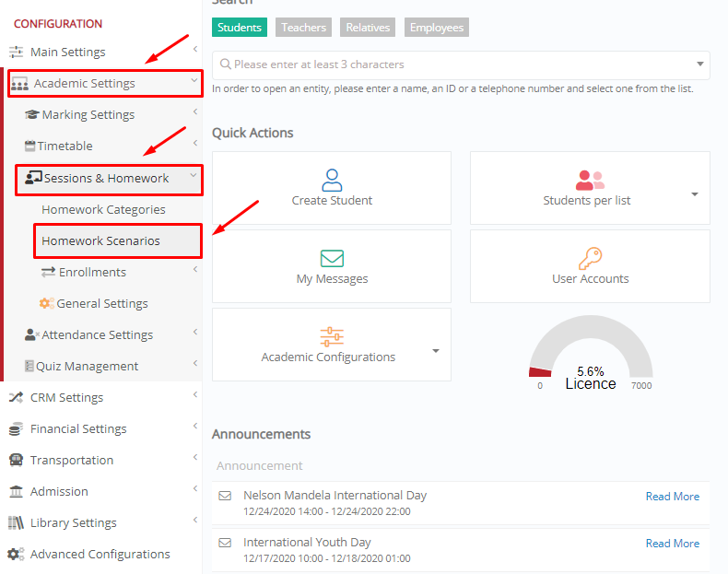Open Homework Scenarios menu item
728x574 pixels.
click(x=100, y=240)
